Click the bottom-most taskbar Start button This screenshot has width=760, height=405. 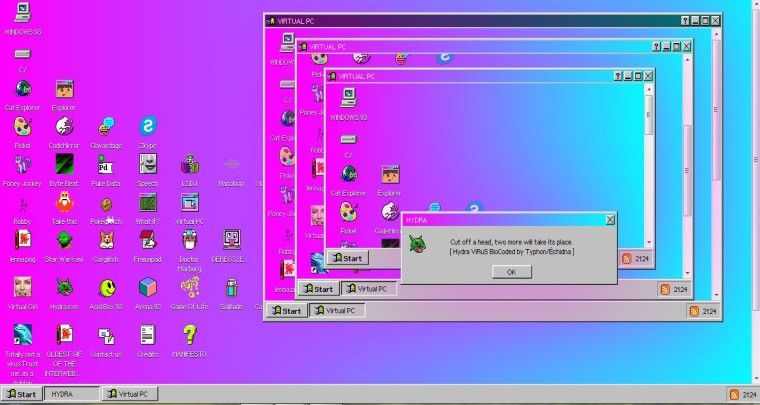pyautogui.click(x=21, y=395)
